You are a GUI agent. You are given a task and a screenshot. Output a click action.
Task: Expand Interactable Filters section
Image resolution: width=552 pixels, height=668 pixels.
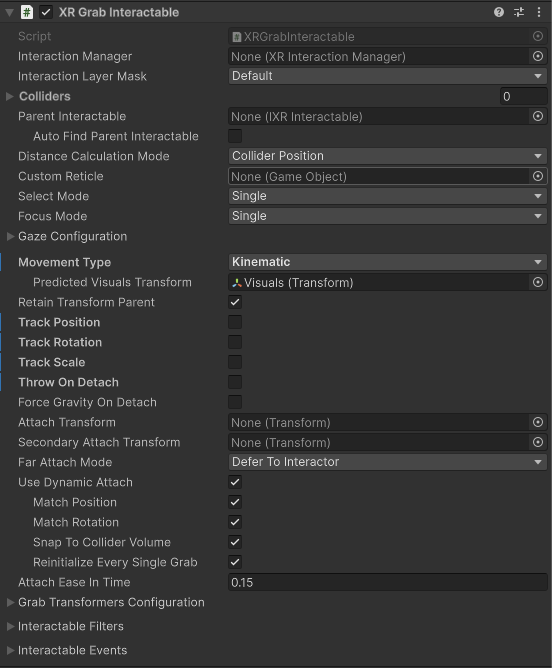(x=10, y=626)
